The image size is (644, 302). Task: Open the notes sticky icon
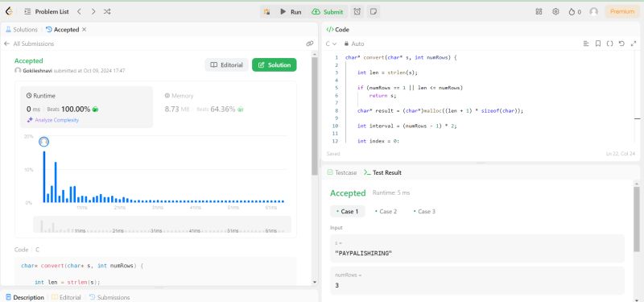374,12
